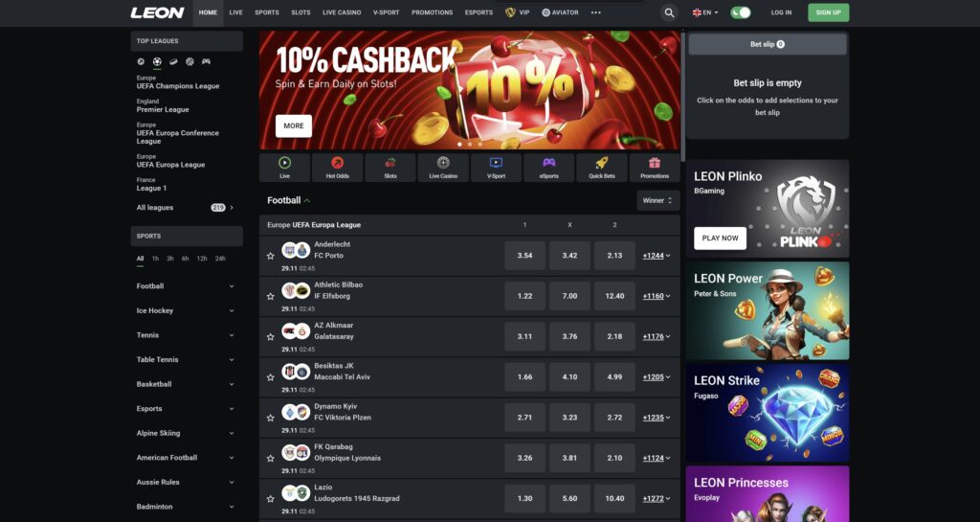This screenshot has height=522, width=980.
Task: Toggle the dark/light theme switch
Action: coord(741,12)
